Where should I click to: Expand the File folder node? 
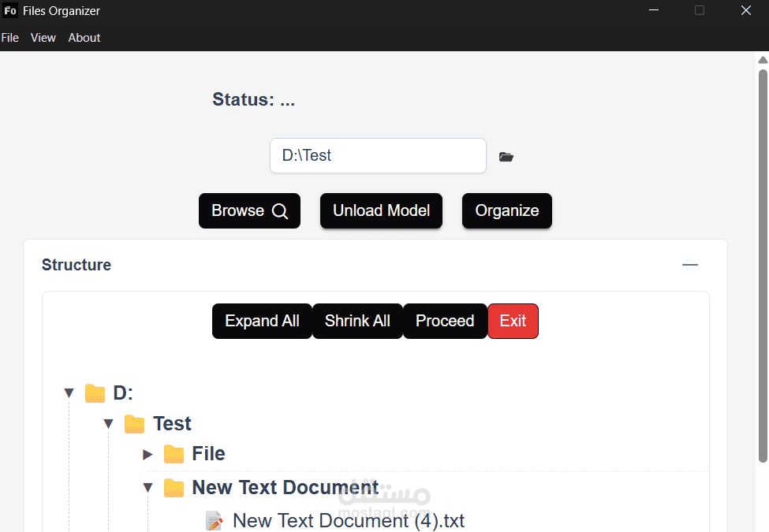pyautogui.click(x=147, y=455)
